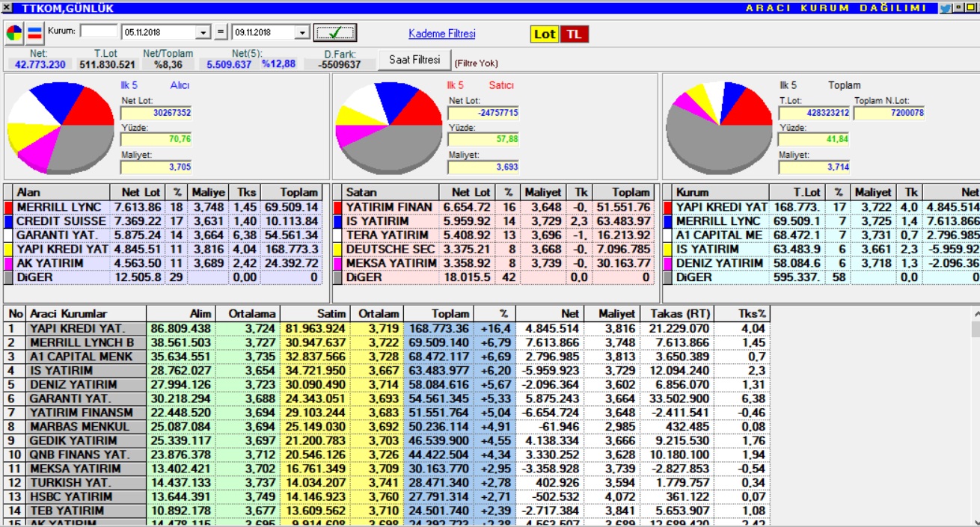Viewport: 980px width, 527px height.
Task: Share via the Twitter bird icon
Action: pyautogui.click(x=946, y=8)
